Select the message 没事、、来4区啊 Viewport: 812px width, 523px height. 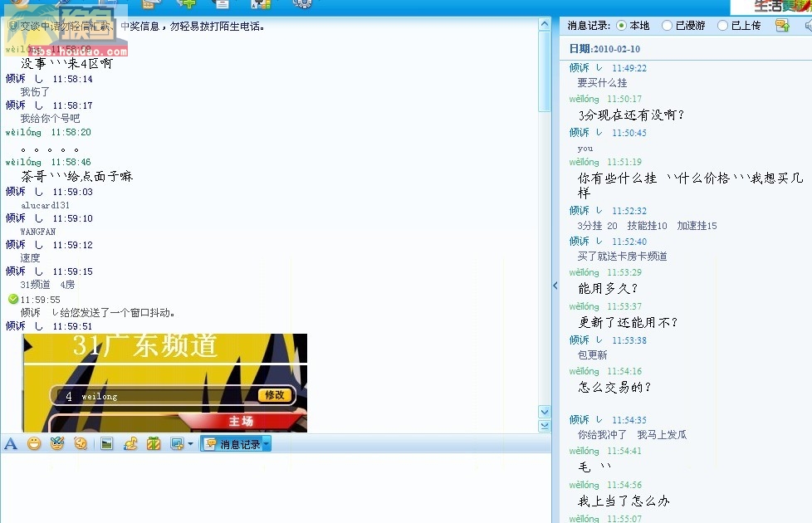coord(66,64)
